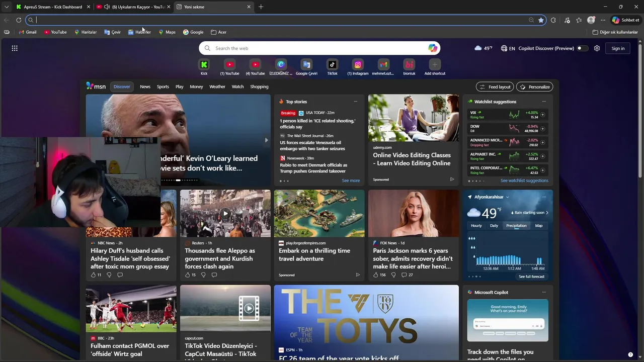
Task: Like the Paris Jackson story
Action: 375,275
